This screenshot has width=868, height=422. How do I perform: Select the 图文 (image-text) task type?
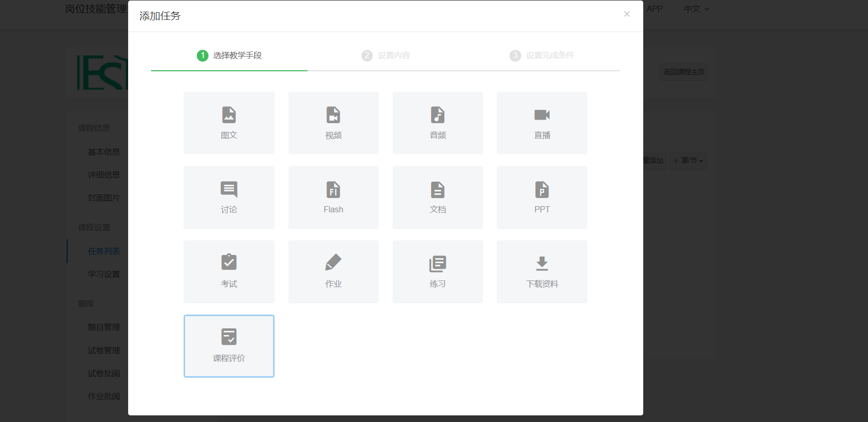point(229,123)
